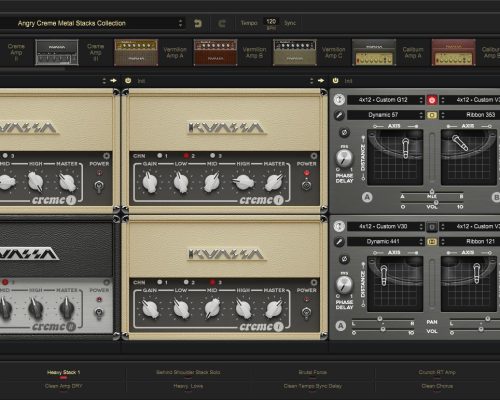The height and width of the screenshot is (400, 500).
Task: Toggle the red power button between upper cabinets
Action: pos(432,100)
